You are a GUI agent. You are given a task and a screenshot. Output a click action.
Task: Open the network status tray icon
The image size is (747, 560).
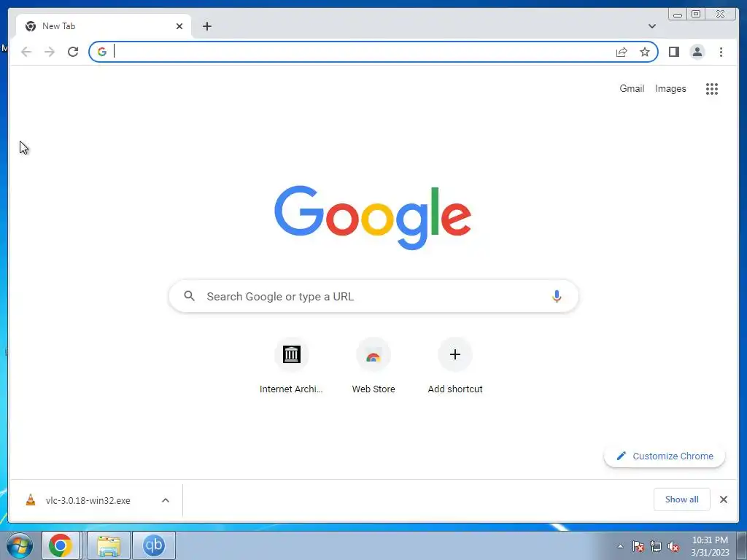point(656,546)
